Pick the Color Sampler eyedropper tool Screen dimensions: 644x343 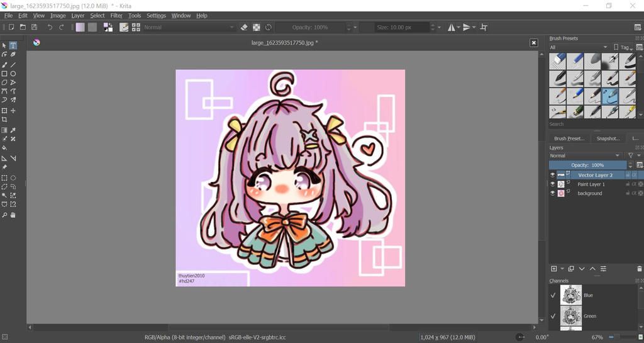click(13, 130)
